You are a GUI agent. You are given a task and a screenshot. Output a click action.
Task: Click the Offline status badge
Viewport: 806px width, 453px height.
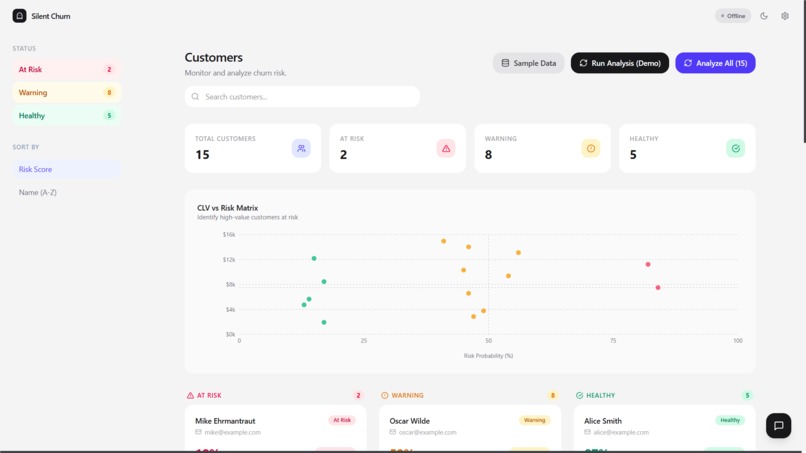click(x=733, y=16)
